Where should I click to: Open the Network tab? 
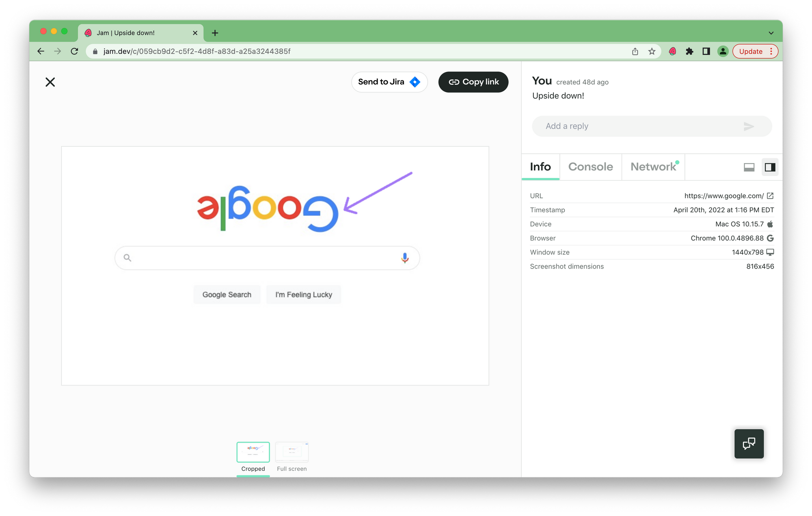(x=653, y=167)
